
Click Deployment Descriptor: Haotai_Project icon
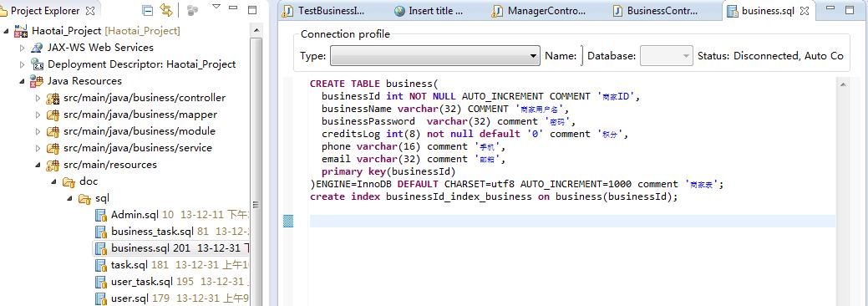pos(37,64)
